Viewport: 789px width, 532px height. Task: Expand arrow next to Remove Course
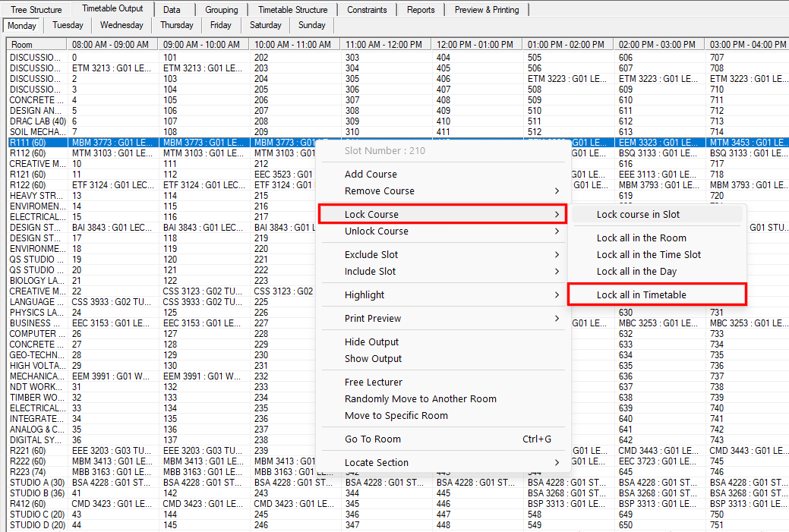[x=557, y=191]
